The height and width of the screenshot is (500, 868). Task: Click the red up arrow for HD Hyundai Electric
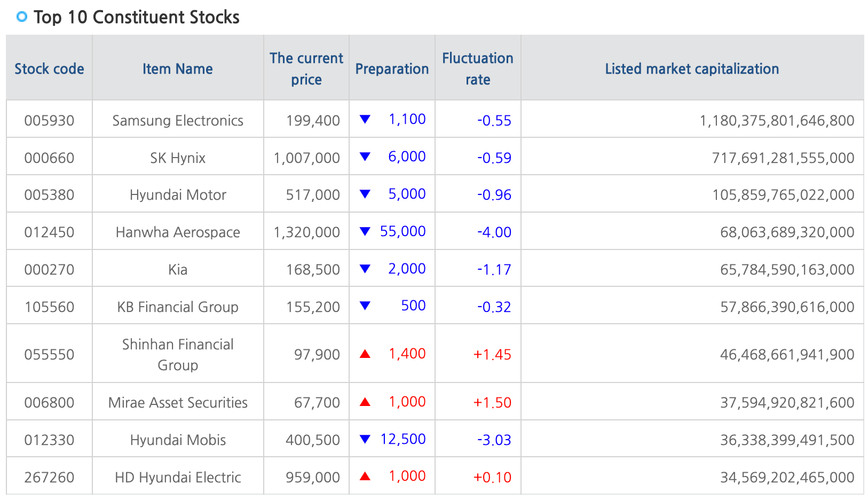coord(365,476)
